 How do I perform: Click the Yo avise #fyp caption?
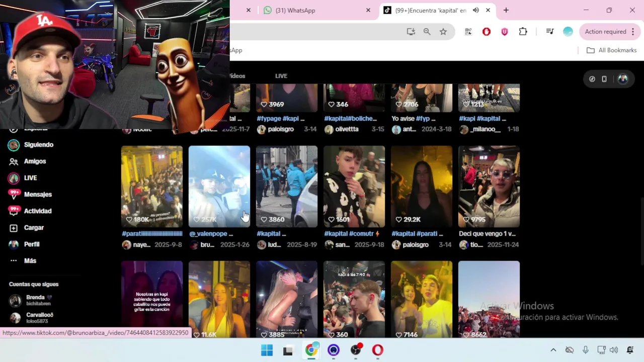click(414, 119)
